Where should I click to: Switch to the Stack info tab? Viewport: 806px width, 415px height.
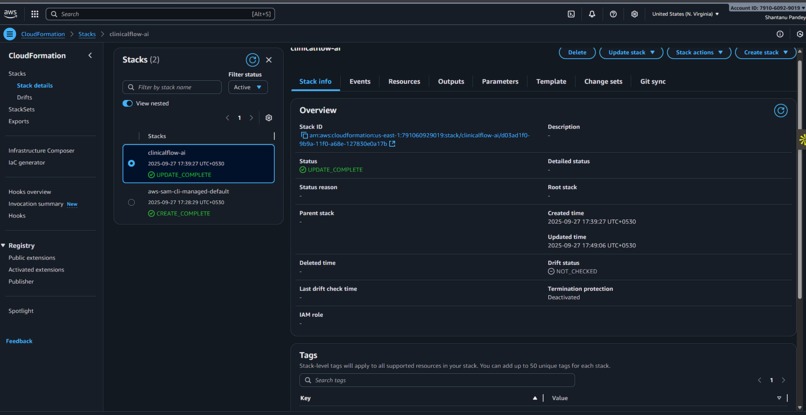tap(315, 81)
